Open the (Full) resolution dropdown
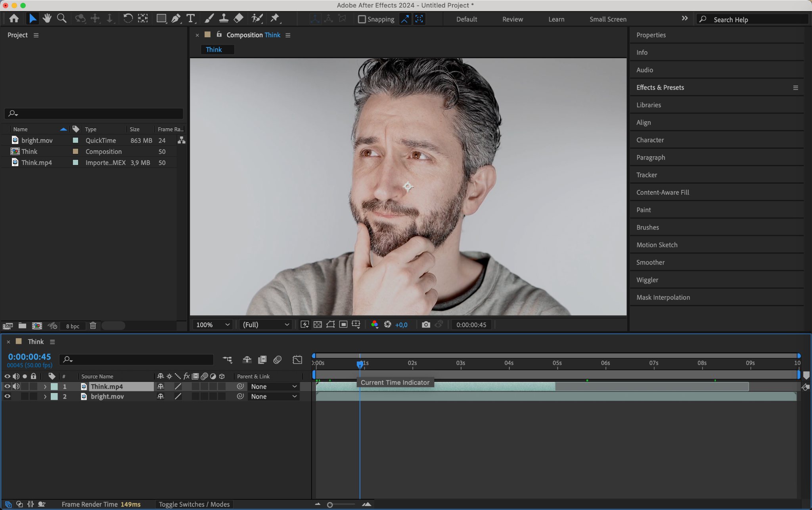Image resolution: width=812 pixels, height=510 pixels. coord(266,325)
